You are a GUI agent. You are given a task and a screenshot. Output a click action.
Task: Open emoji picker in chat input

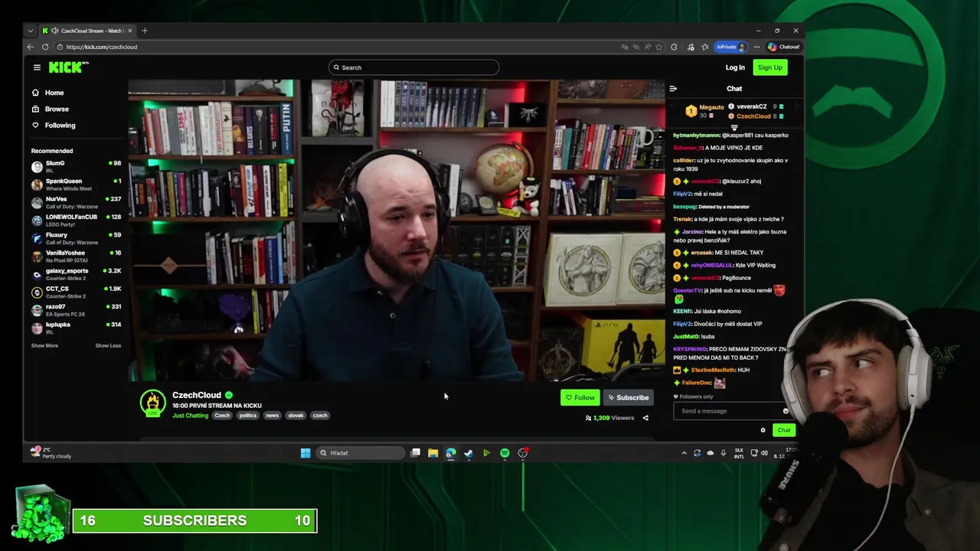[x=786, y=411]
